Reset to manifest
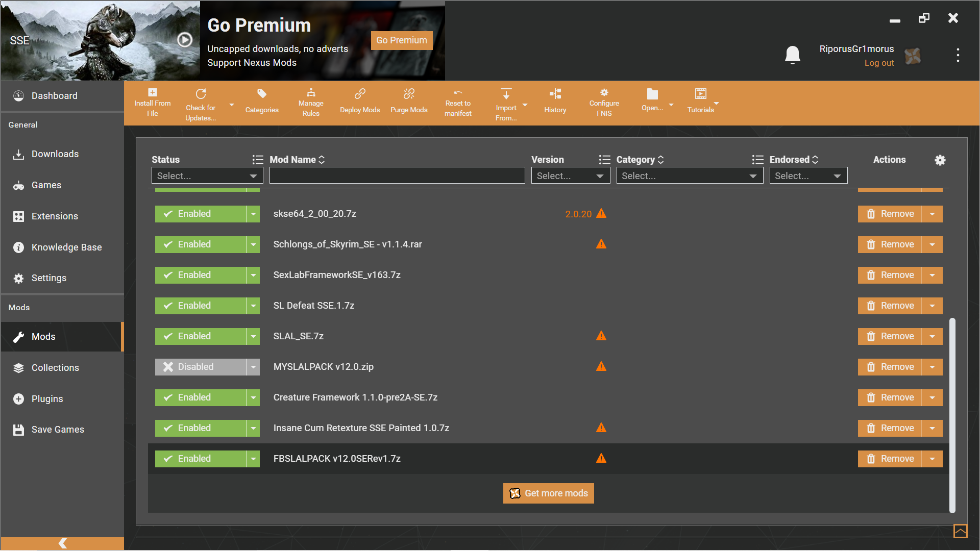This screenshot has height=551, width=980. click(457, 102)
